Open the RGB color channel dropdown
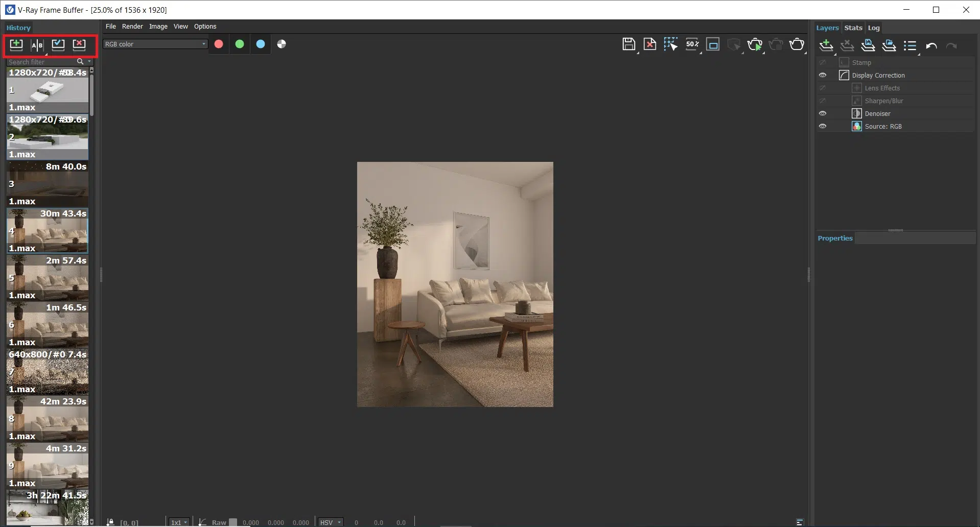 (x=155, y=44)
